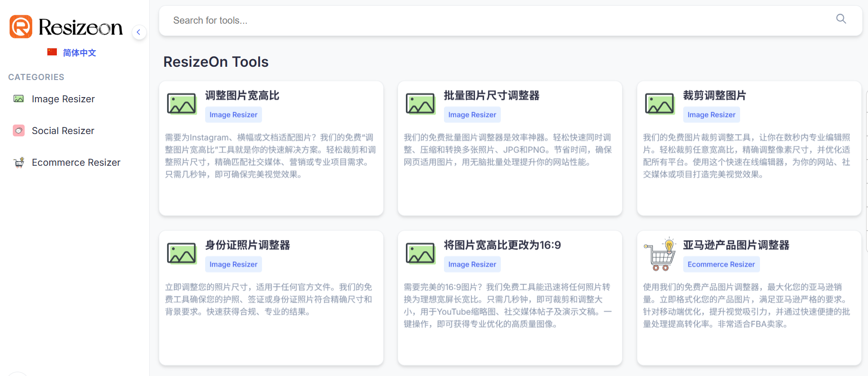The width and height of the screenshot is (868, 376).
Task: Click the magnifier search icon
Action: click(x=841, y=19)
